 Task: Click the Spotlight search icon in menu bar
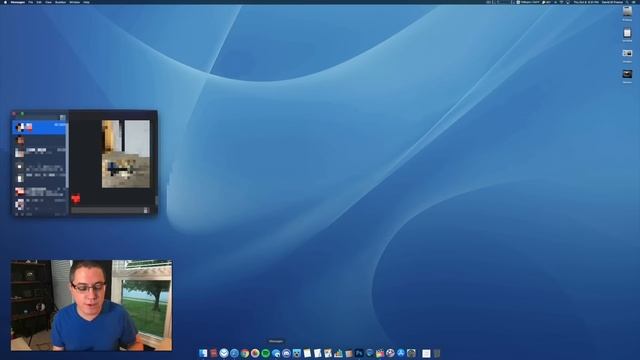627,2
